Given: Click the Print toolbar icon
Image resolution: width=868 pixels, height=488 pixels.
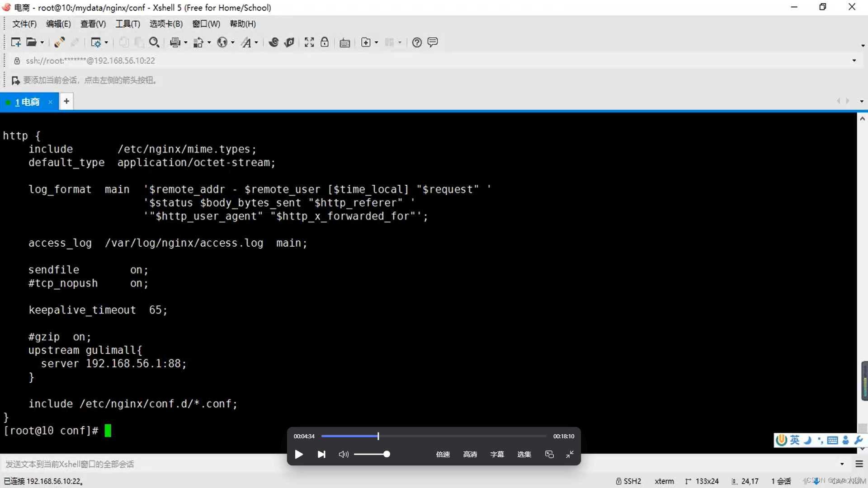Looking at the screenshot, I should pos(175,42).
